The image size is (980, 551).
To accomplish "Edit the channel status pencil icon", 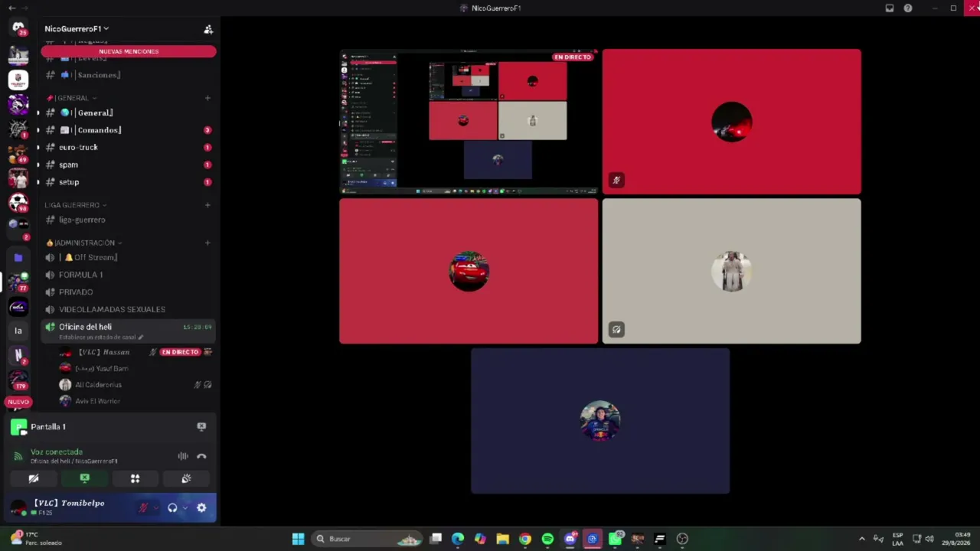I will 140,337.
